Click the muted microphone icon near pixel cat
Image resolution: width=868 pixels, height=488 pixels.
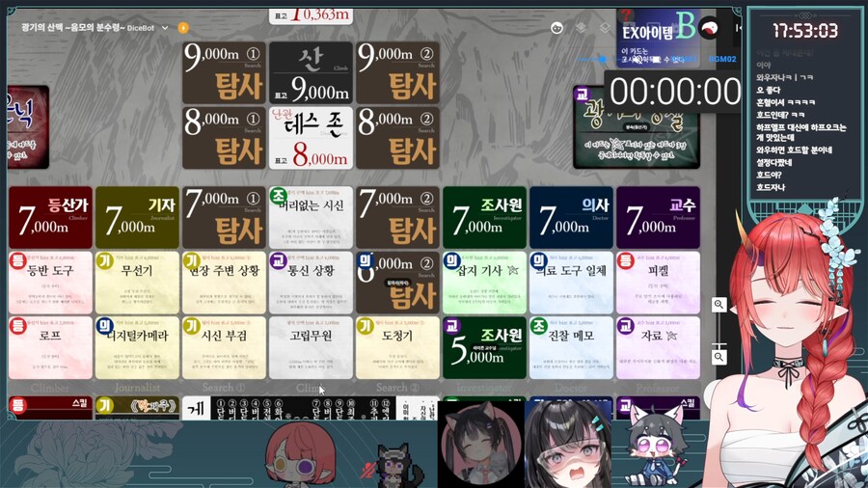tap(366, 470)
